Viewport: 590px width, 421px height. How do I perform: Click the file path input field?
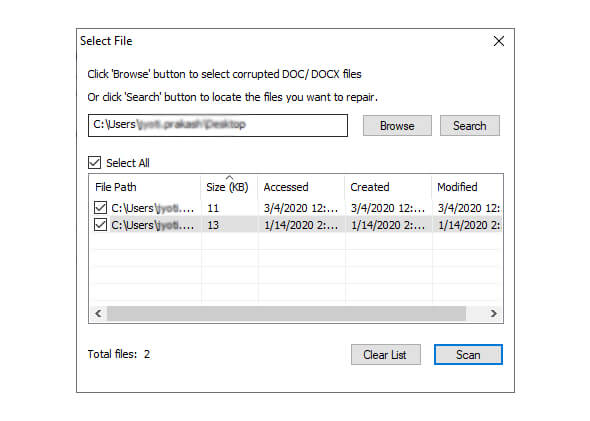coord(218,125)
